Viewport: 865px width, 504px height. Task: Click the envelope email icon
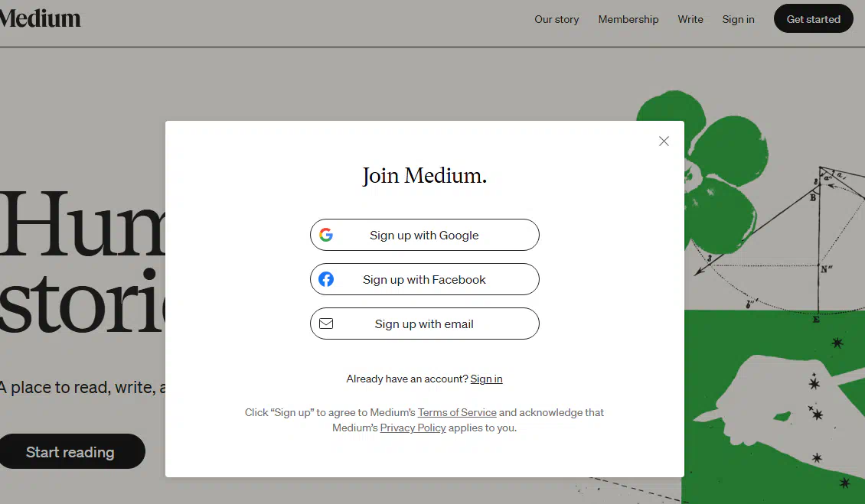(x=326, y=324)
